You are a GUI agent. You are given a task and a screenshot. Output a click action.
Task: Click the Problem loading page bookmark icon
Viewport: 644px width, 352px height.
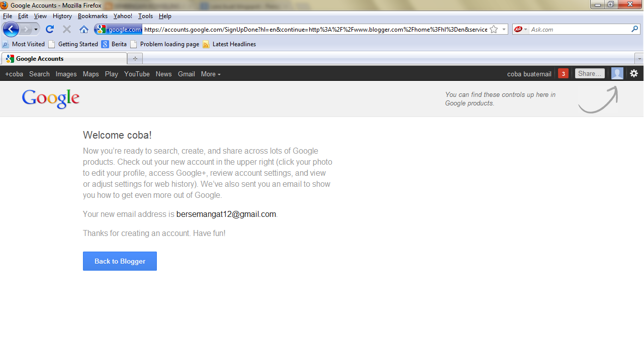coord(134,44)
